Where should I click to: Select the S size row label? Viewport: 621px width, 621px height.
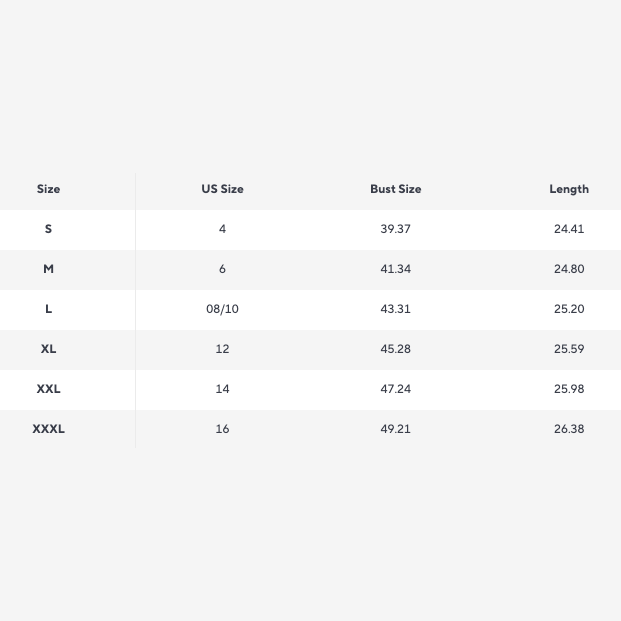[48, 229]
